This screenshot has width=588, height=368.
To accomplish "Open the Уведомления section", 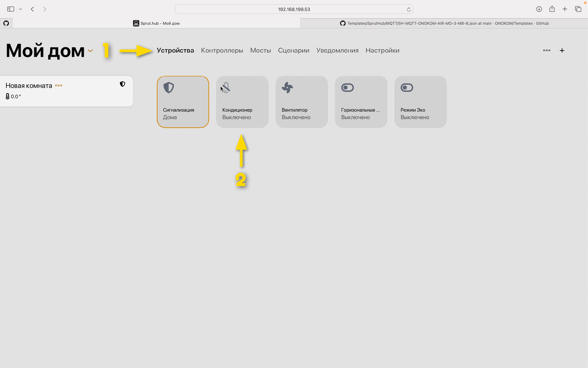I will (x=337, y=50).
